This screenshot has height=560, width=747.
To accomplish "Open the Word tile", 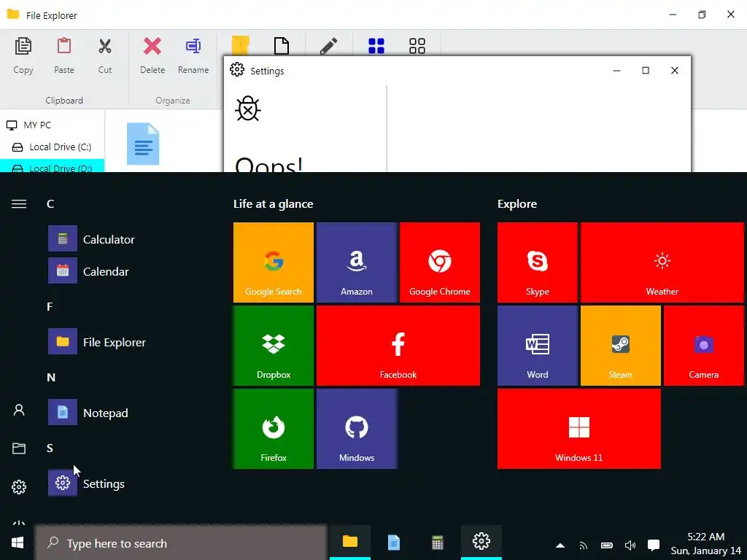I will coord(538,346).
